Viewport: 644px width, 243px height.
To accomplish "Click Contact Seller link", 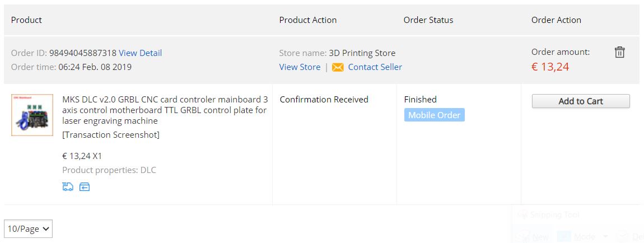I will (375, 67).
